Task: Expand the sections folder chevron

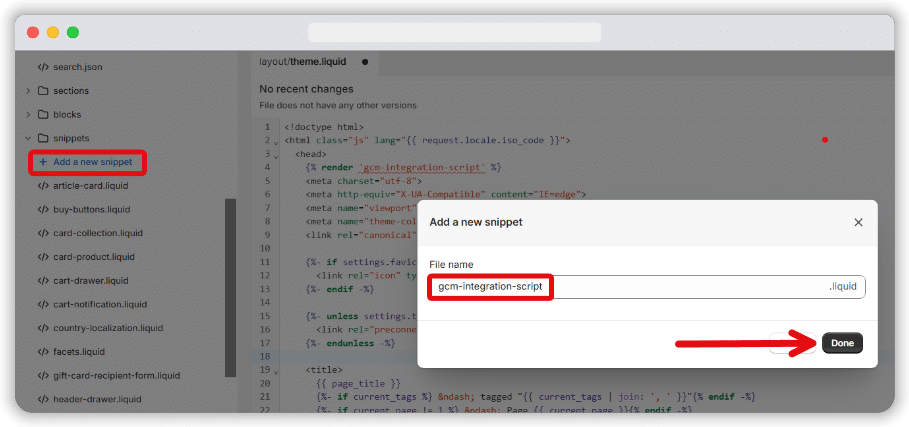Action: [28, 91]
